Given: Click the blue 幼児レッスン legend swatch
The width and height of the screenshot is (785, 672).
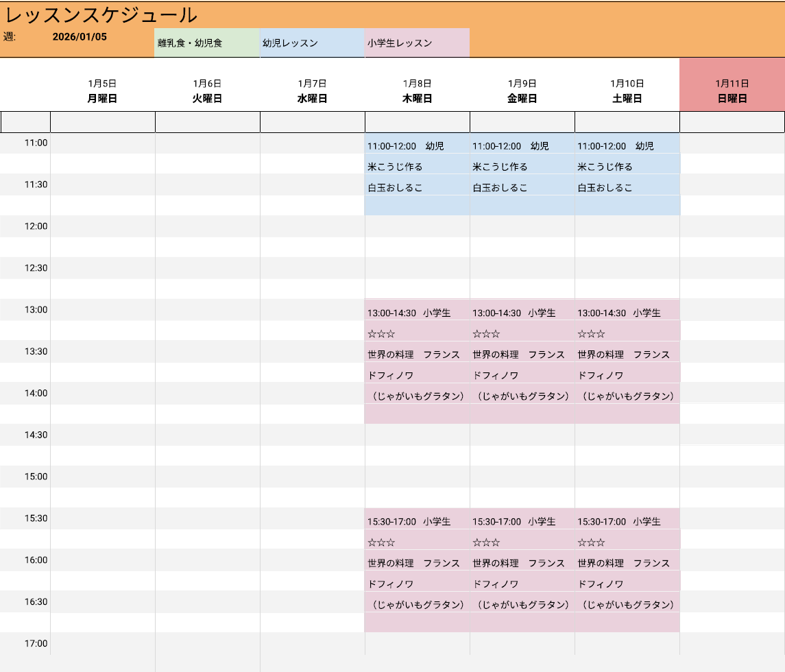Looking at the screenshot, I should coord(312,43).
